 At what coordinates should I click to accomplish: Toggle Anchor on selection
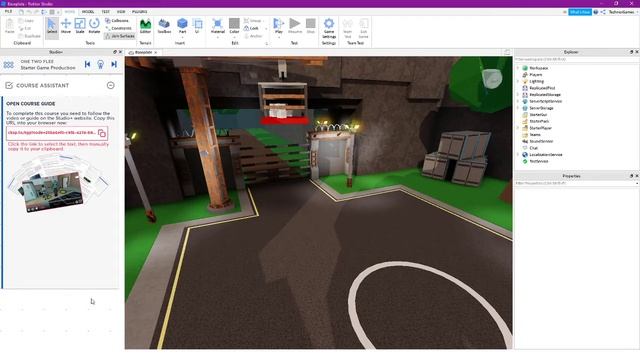click(x=253, y=36)
